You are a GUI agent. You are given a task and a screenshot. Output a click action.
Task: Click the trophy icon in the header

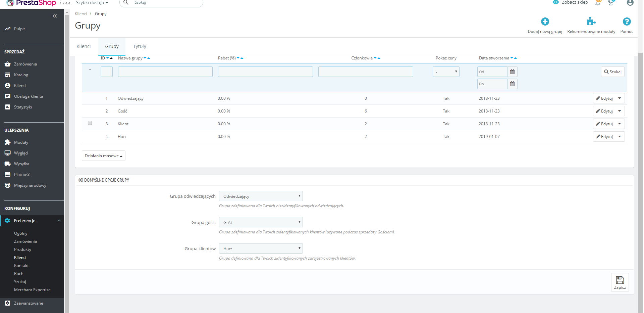pyautogui.click(x=611, y=3)
